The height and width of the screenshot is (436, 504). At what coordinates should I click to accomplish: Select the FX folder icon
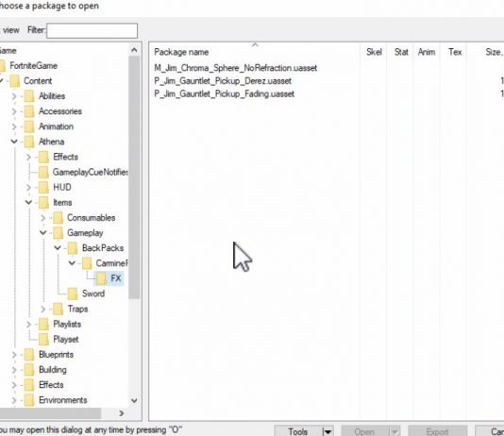(102, 278)
